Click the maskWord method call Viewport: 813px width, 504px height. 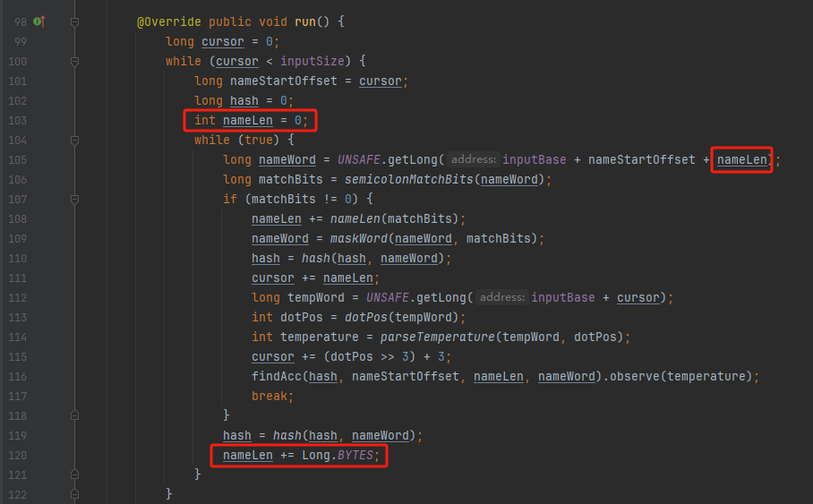tap(359, 238)
